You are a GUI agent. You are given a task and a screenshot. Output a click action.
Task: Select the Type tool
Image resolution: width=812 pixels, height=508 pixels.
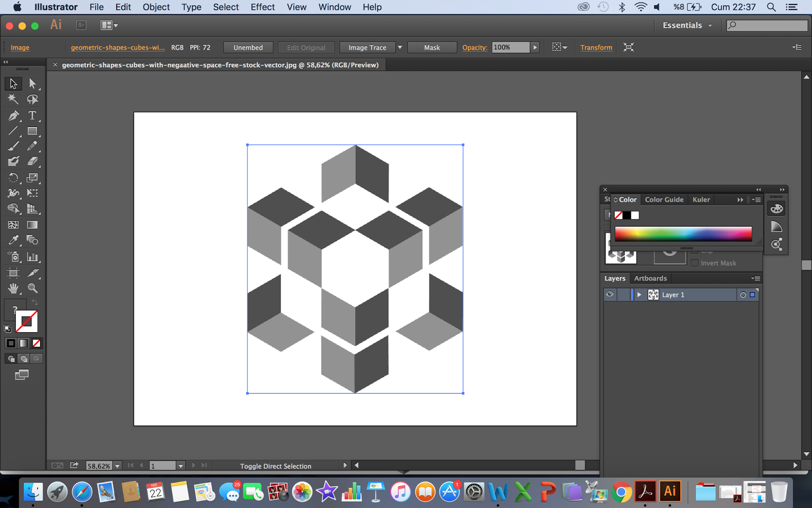click(x=32, y=115)
